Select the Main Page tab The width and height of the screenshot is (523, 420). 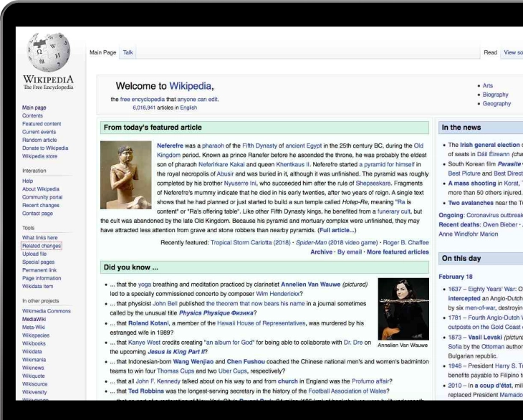102,52
